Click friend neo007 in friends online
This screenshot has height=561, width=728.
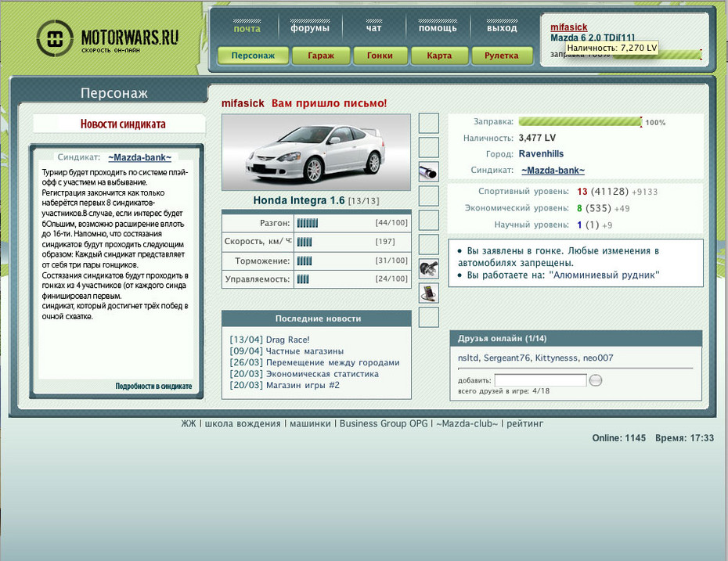pyautogui.click(x=598, y=358)
